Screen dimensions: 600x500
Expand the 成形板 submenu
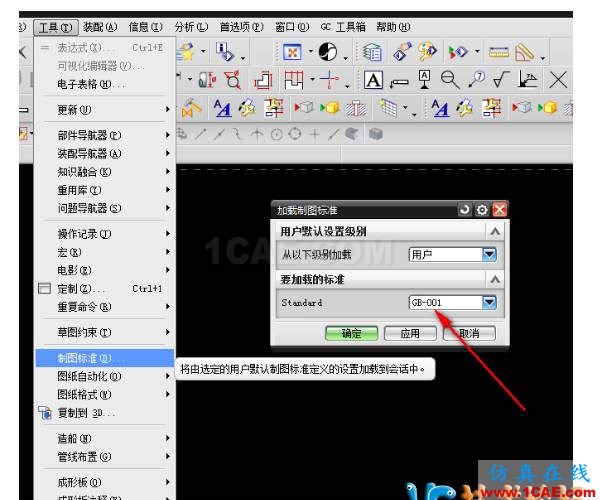[104, 482]
